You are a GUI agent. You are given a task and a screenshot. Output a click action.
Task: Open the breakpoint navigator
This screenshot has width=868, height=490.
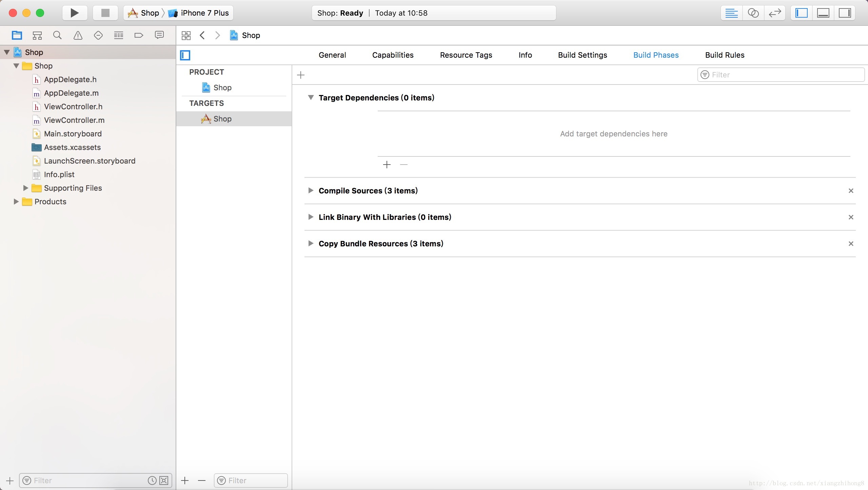point(139,35)
